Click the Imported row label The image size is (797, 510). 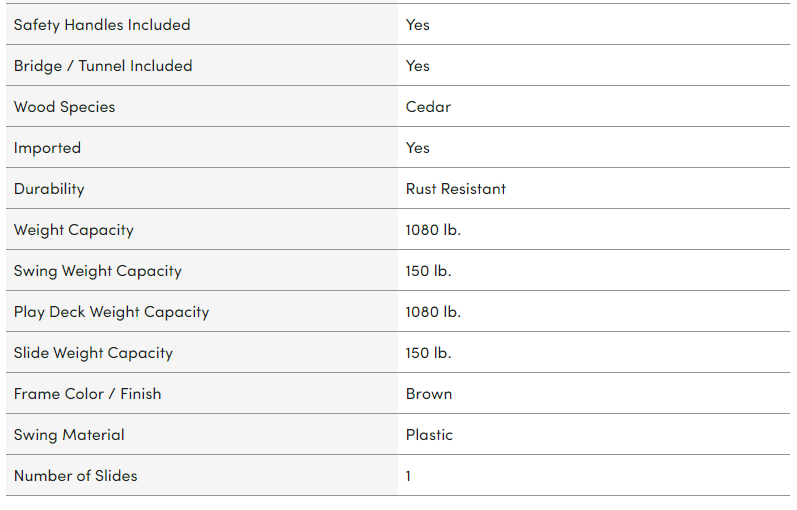[47, 147]
